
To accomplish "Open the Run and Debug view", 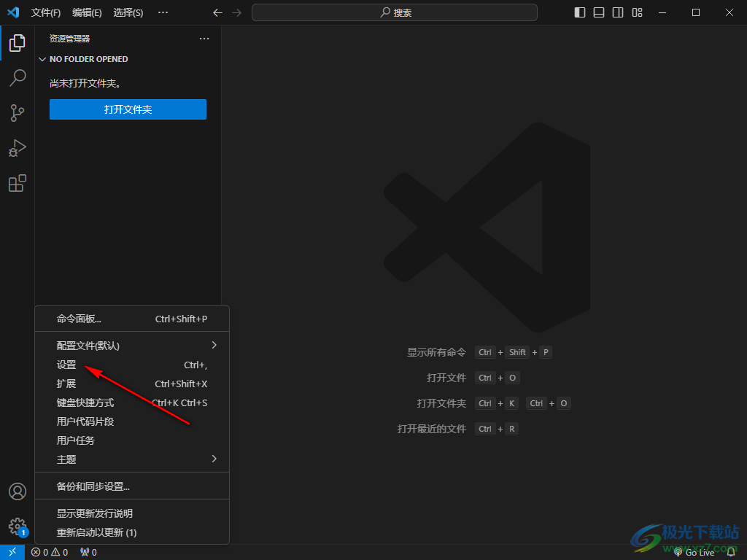I will (x=18, y=148).
